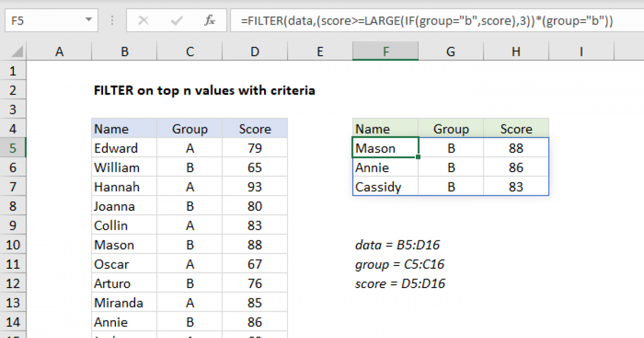
Task: Select row 5 header
Action: coord(13,148)
